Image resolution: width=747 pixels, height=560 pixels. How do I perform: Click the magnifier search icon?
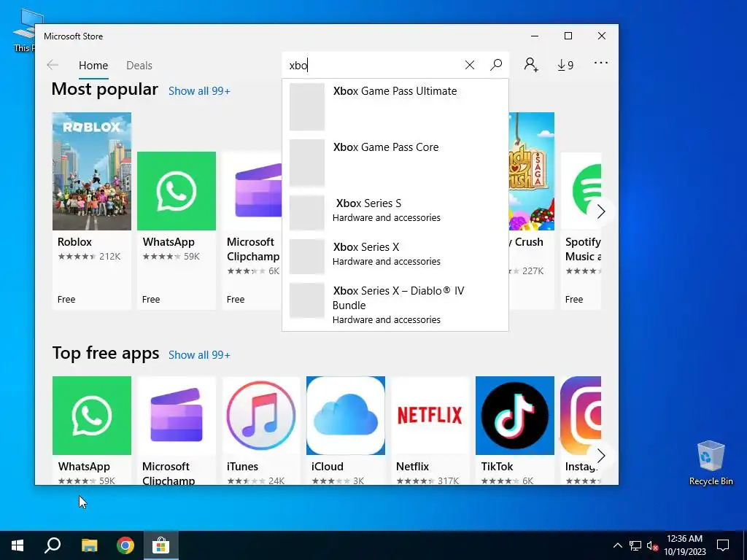pos(496,65)
